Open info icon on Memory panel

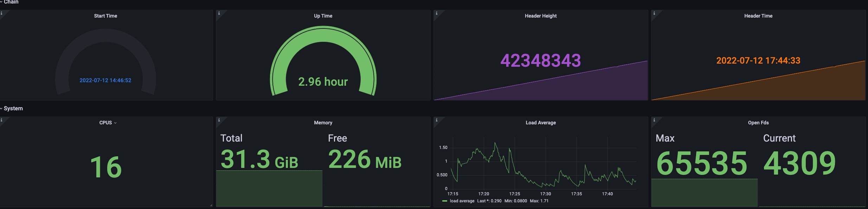(219, 120)
